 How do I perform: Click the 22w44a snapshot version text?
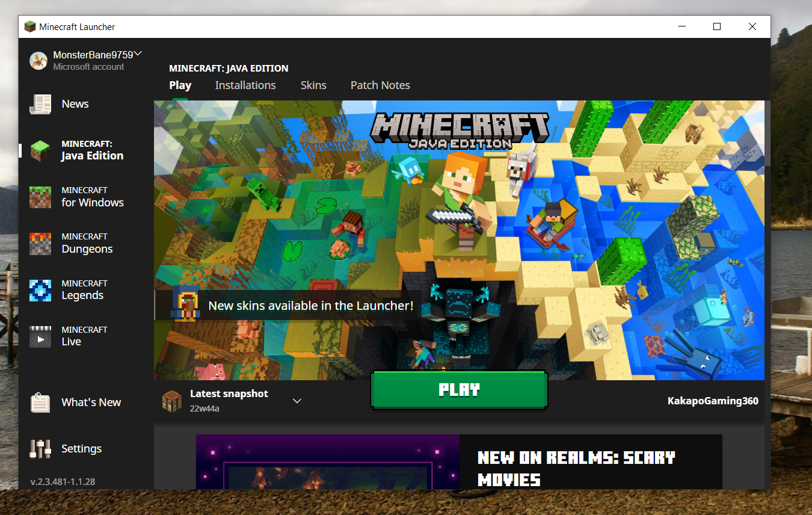(x=205, y=409)
